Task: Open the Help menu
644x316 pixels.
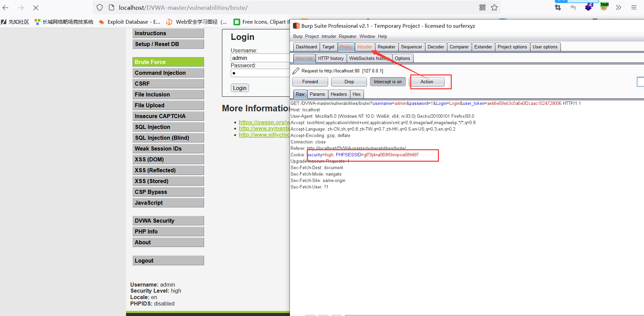Action: [382, 37]
